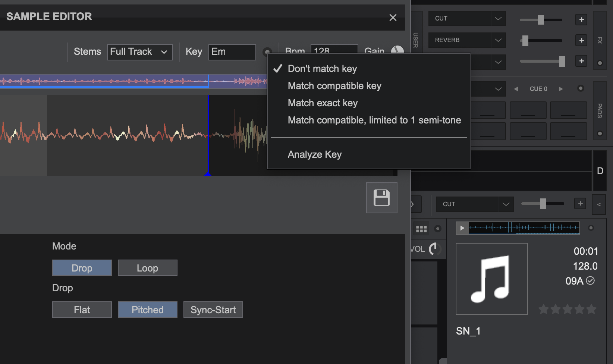Trigger the top-middle pad

(528, 110)
